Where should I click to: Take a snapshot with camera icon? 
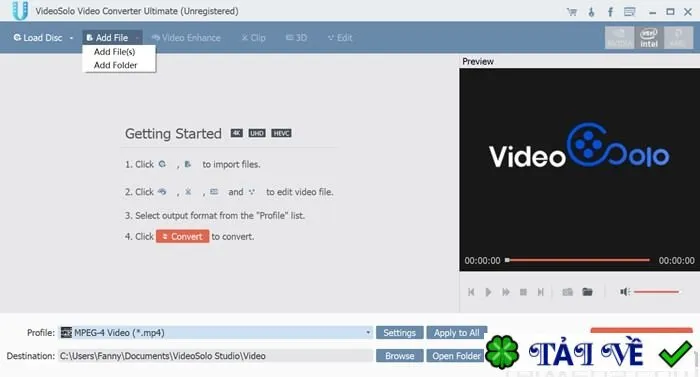point(567,292)
